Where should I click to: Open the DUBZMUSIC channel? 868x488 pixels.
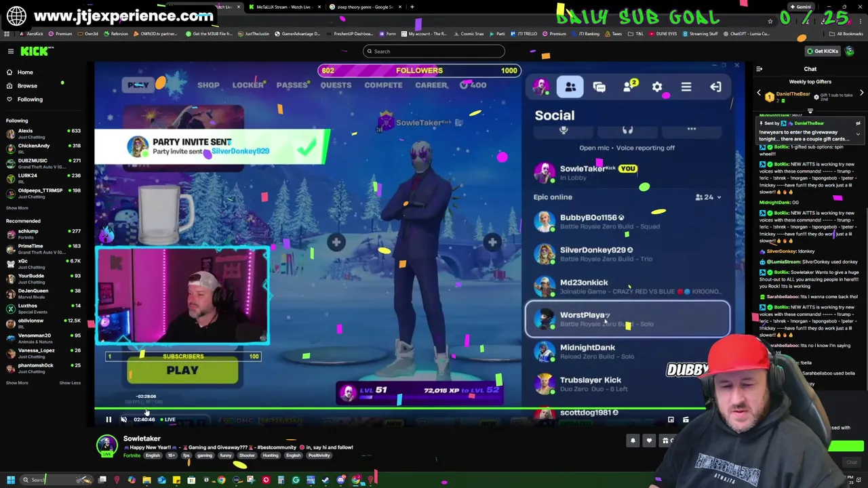43,162
